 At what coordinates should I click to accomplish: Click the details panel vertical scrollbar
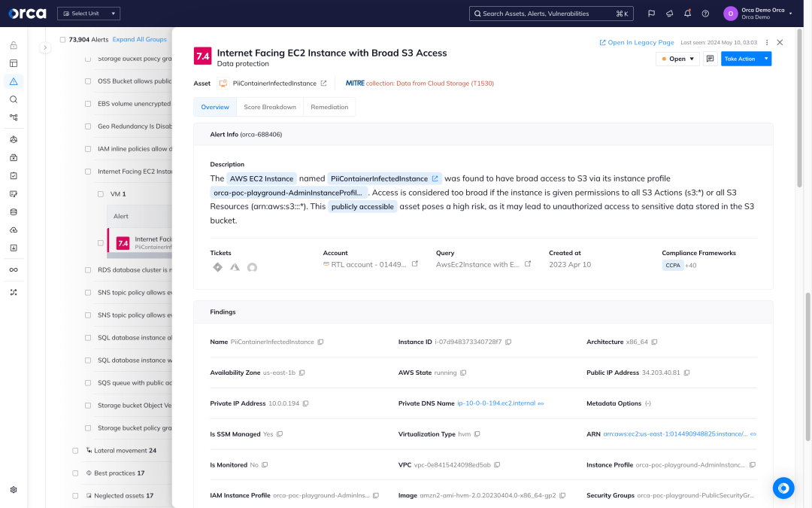tap(800, 109)
